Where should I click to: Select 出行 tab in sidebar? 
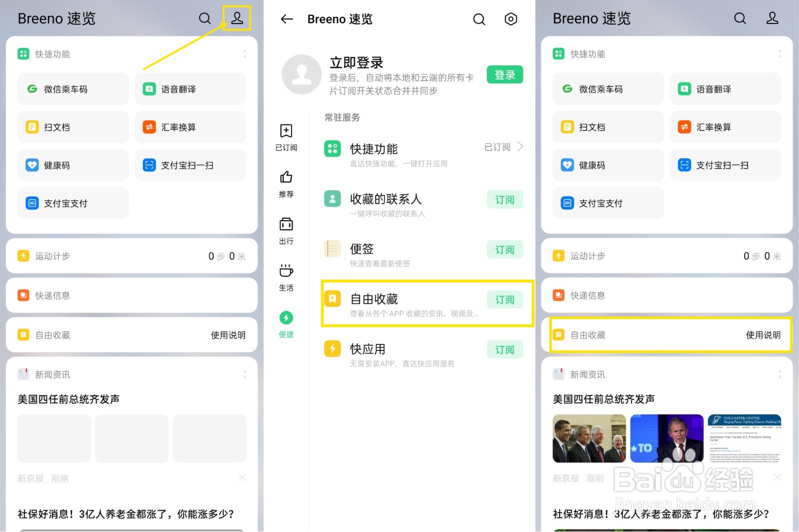[x=286, y=231]
